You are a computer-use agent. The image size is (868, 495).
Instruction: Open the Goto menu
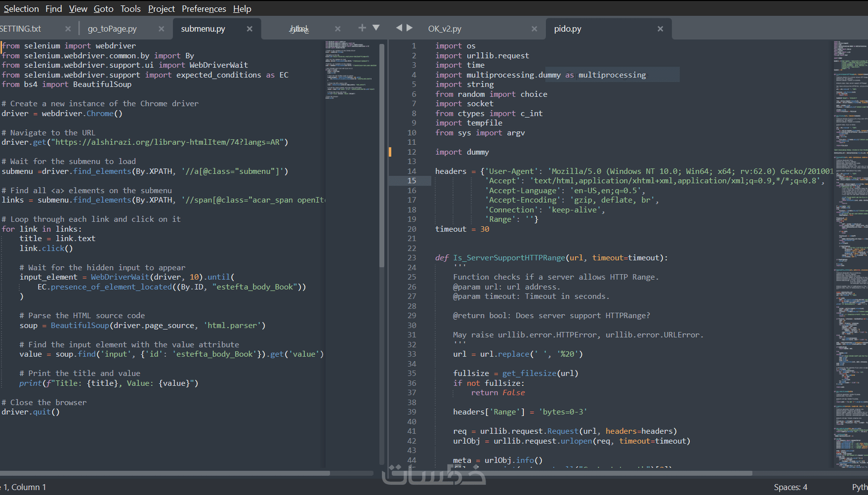[x=104, y=9]
